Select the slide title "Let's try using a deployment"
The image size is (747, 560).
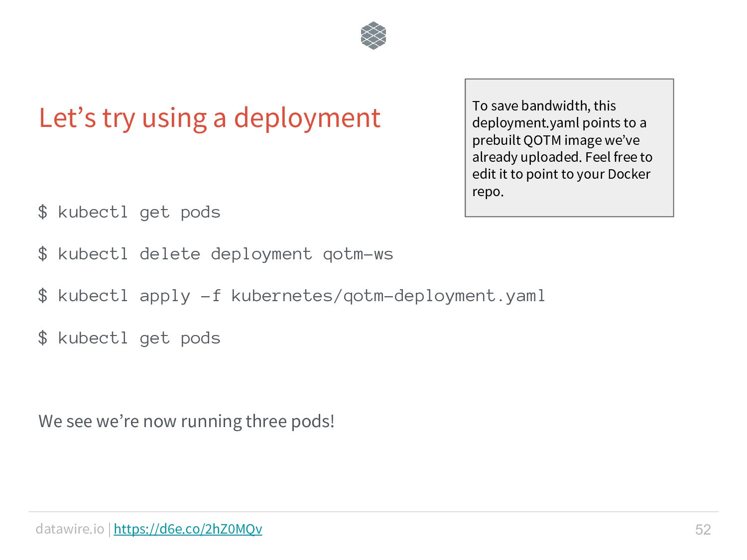coord(210,118)
